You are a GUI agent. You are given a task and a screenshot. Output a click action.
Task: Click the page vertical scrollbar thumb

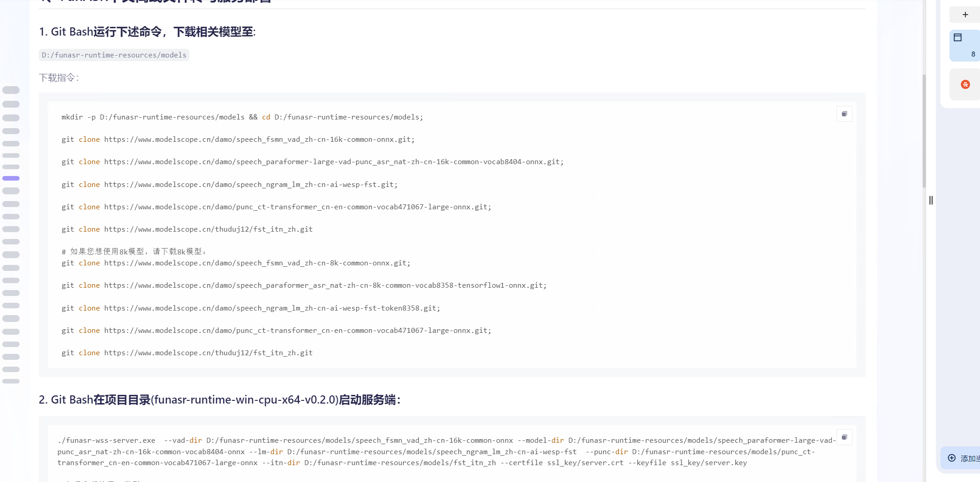[924, 131]
